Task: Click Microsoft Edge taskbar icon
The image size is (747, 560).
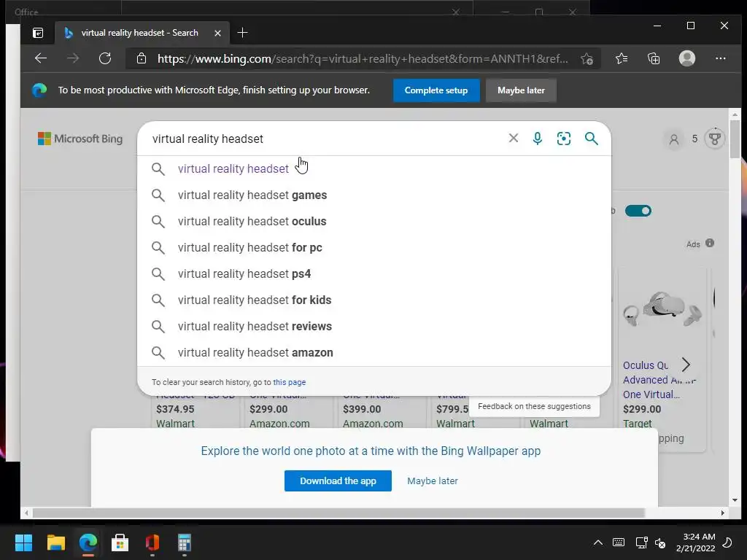Action: tap(88, 542)
